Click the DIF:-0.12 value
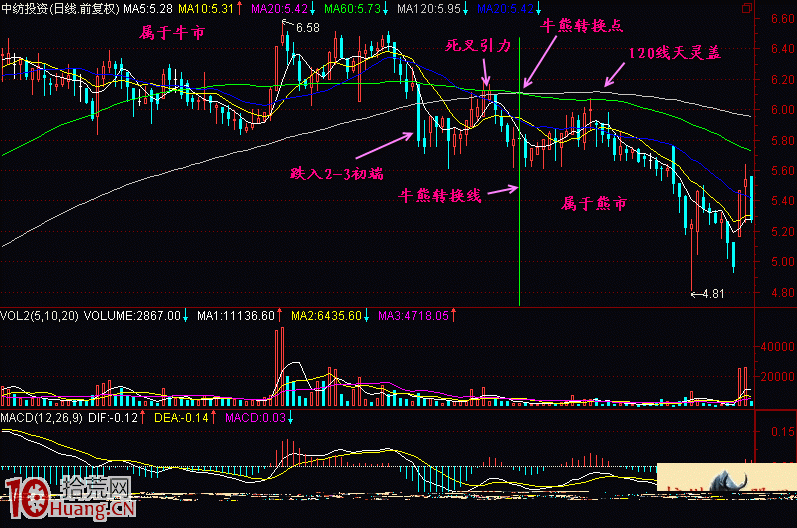Screen dimensions: 797x528 click(x=113, y=418)
